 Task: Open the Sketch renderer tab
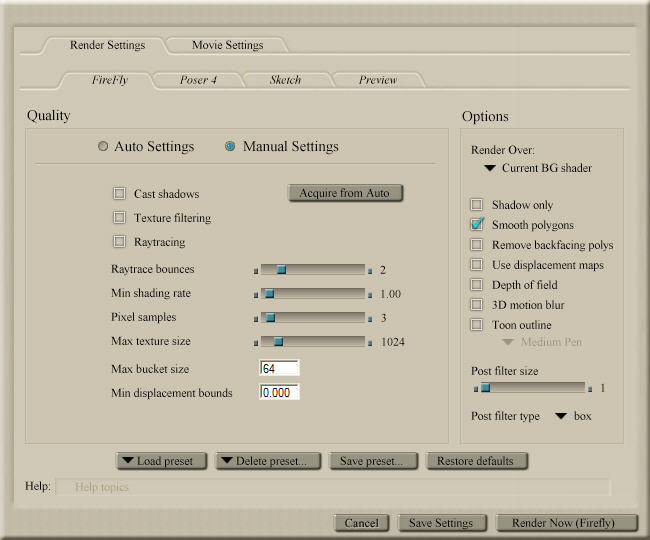click(x=284, y=79)
